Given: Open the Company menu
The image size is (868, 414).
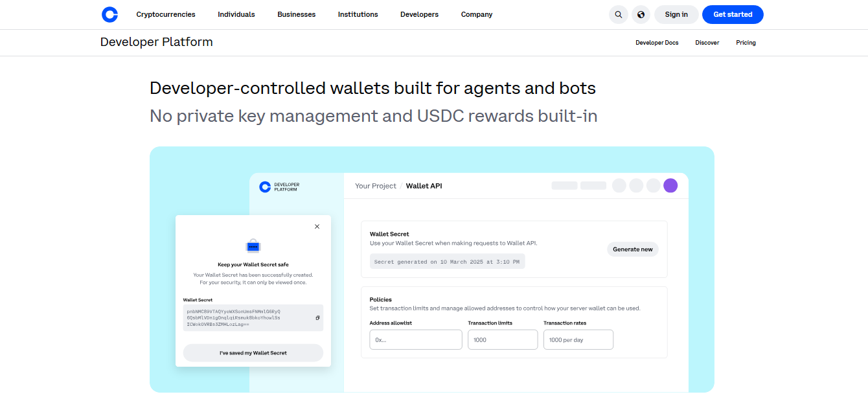Looking at the screenshot, I should click(476, 14).
